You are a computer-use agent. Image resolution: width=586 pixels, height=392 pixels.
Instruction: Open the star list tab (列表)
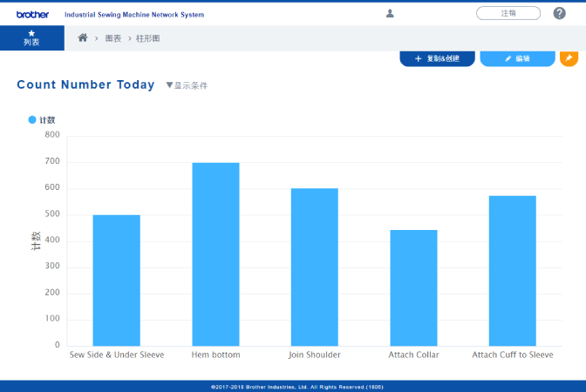click(x=31, y=38)
